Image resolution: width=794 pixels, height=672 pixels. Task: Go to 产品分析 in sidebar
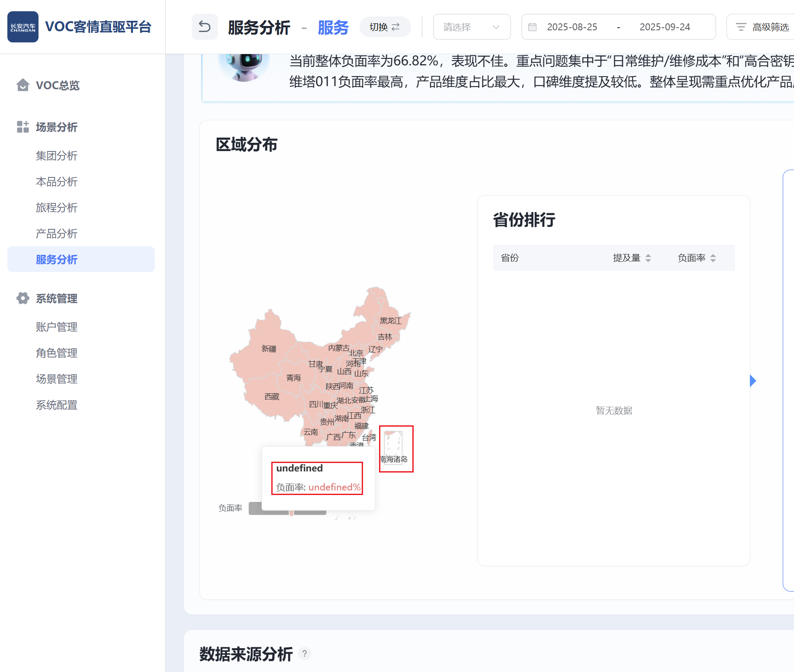(56, 234)
